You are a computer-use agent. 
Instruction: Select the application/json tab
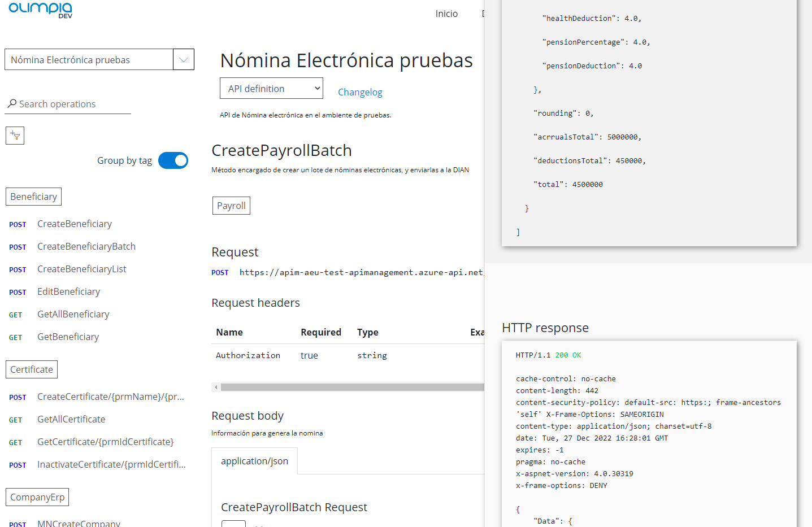(254, 461)
